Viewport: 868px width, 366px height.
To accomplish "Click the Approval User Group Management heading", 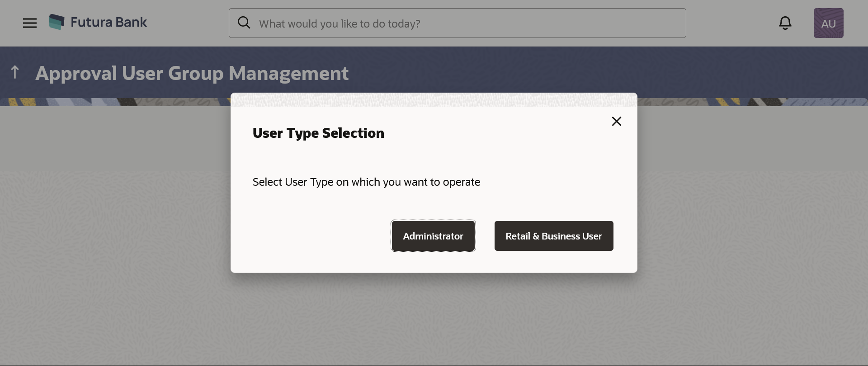I will pos(192,73).
